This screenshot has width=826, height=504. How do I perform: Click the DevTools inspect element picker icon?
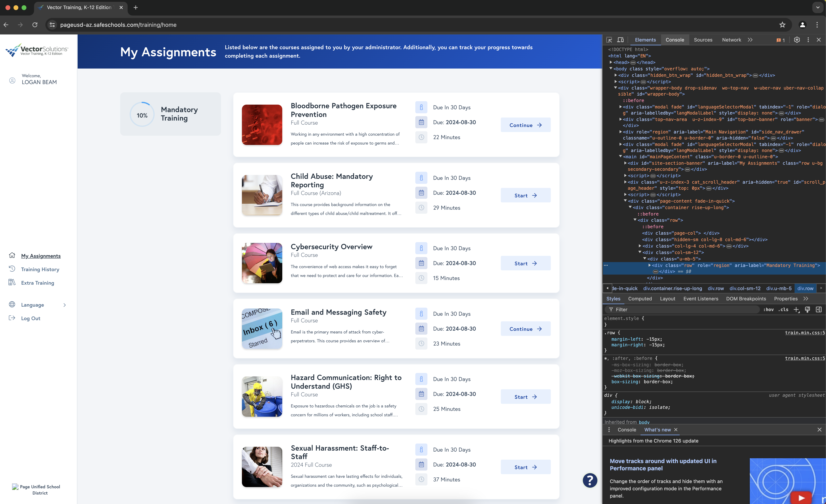pyautogui.click(x=609, y=40)
